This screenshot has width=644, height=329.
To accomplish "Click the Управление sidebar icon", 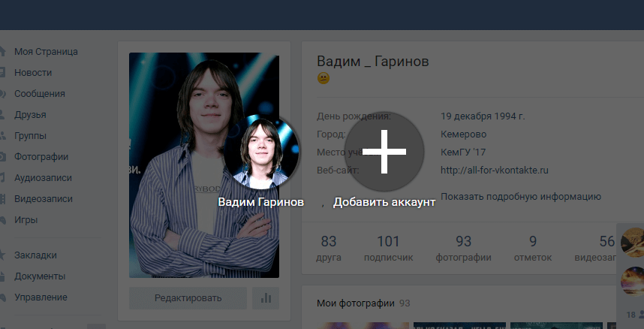I will coord(2,297).
